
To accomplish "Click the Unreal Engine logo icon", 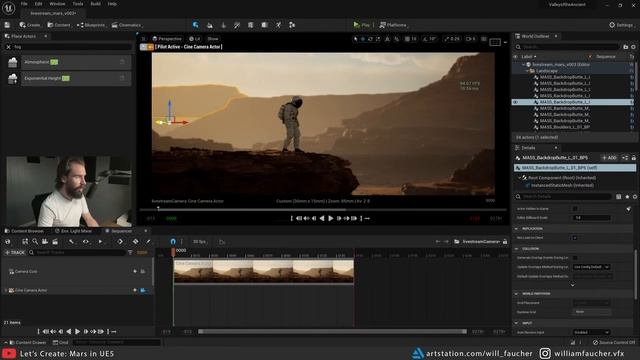I will 8,8.
